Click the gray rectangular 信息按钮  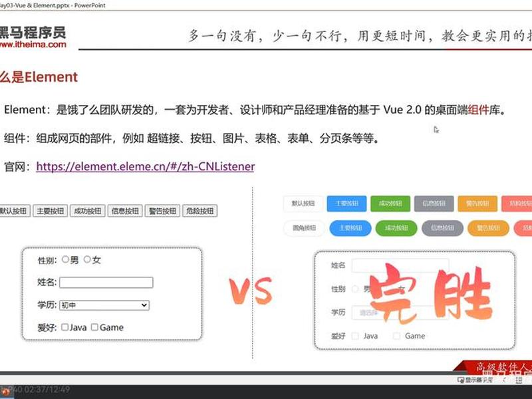434,203
